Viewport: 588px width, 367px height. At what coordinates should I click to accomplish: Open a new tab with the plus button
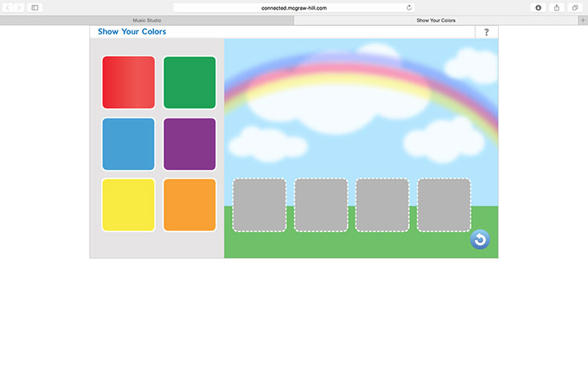point(582,20)
